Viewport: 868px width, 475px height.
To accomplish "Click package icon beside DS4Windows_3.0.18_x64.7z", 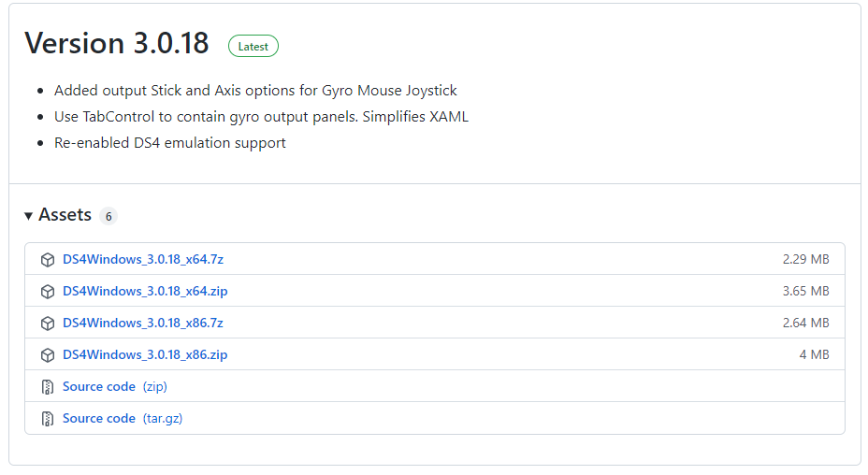I will 48,260.
